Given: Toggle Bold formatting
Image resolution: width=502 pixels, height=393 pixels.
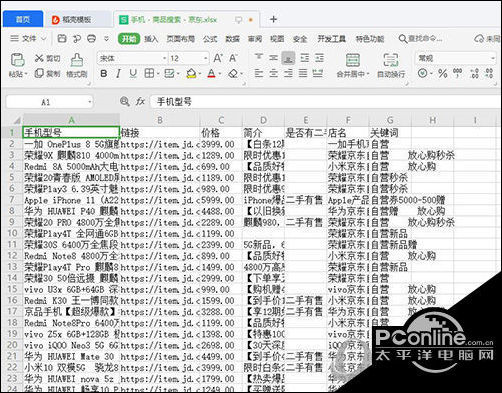Looking at the screenshot, I should click(x=104, y=74).
